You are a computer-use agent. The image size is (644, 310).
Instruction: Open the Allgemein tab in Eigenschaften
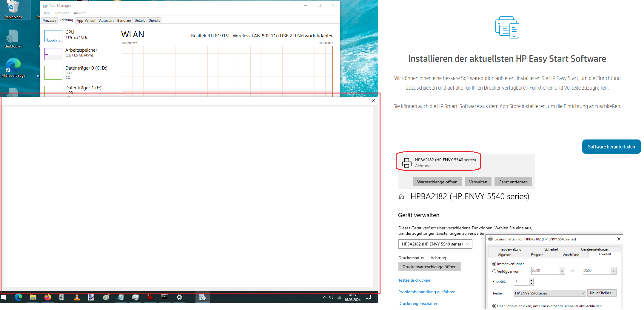click(505, 255)
